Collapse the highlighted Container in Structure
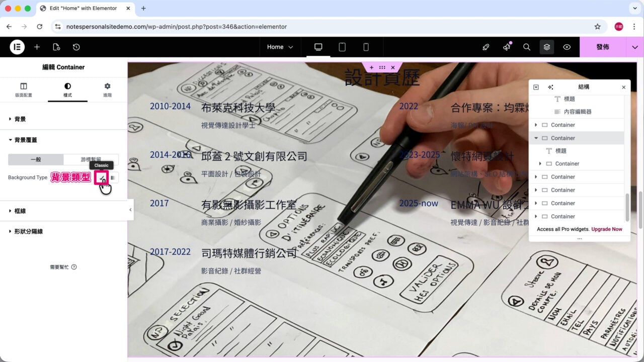The image size is (644, 362). [536, 138]
